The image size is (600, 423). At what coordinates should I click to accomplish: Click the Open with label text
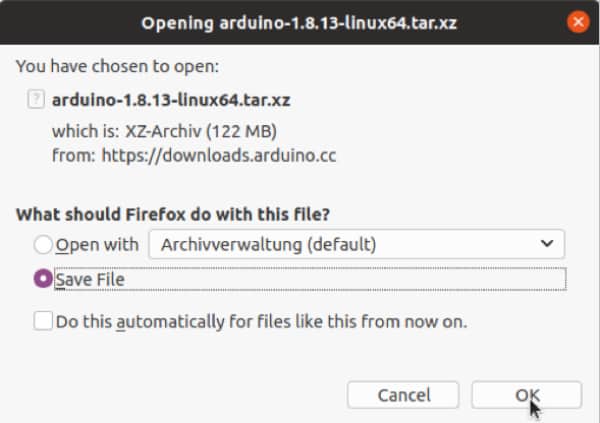pyautogui.click(x=97, y=245)
